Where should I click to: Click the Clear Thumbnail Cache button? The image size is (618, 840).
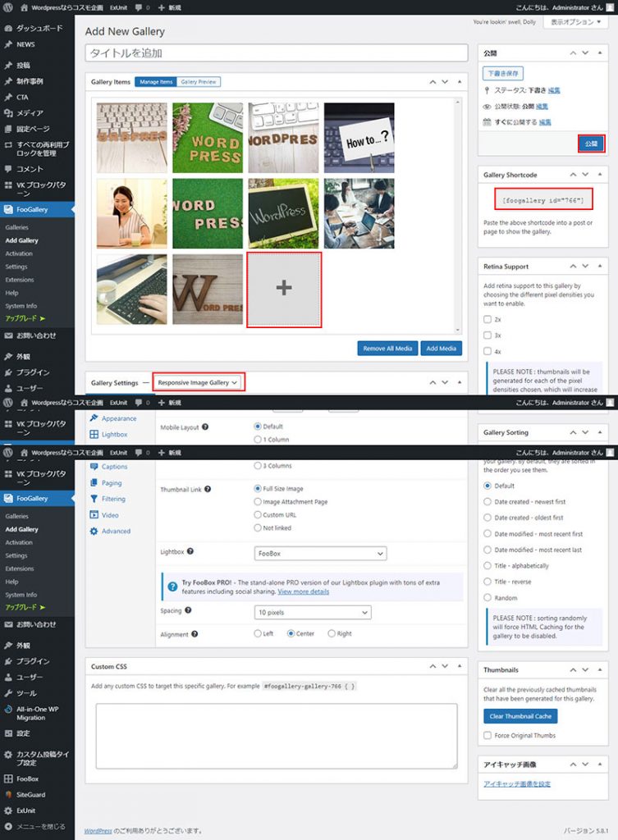point(520,716)
